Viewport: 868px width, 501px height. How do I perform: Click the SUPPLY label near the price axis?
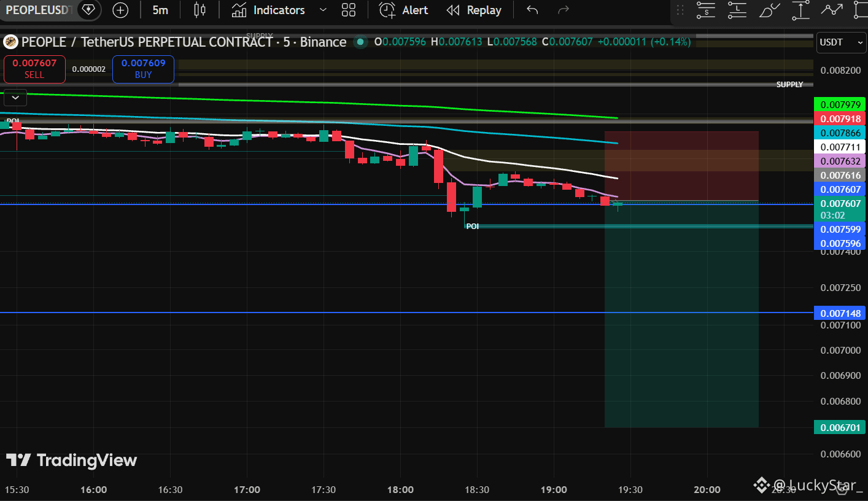point(789,84)
